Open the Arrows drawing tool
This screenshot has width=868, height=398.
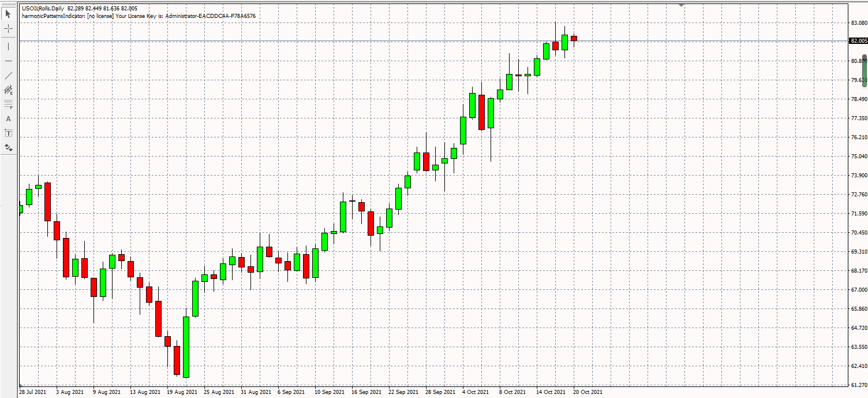point(8,147)
